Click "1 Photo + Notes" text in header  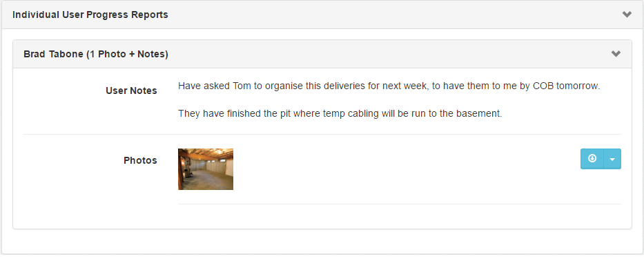coord(127,55)
